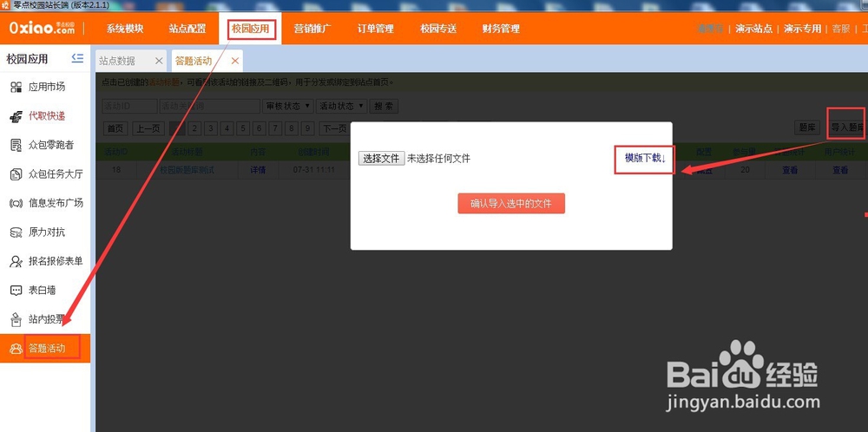Click the 活动关键词 input field

pos(210,106)
